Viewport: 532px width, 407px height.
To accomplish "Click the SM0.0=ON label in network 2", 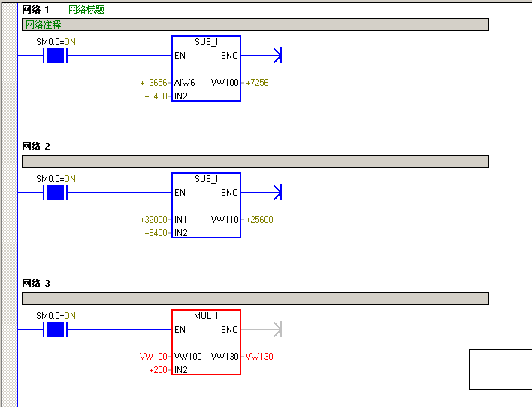I will point(56,179).
